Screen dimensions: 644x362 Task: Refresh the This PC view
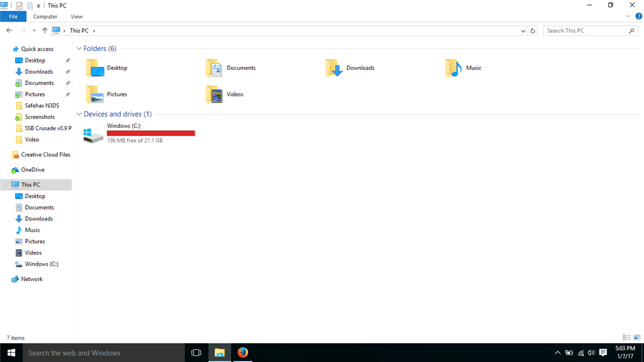click(x=533, y=31)
